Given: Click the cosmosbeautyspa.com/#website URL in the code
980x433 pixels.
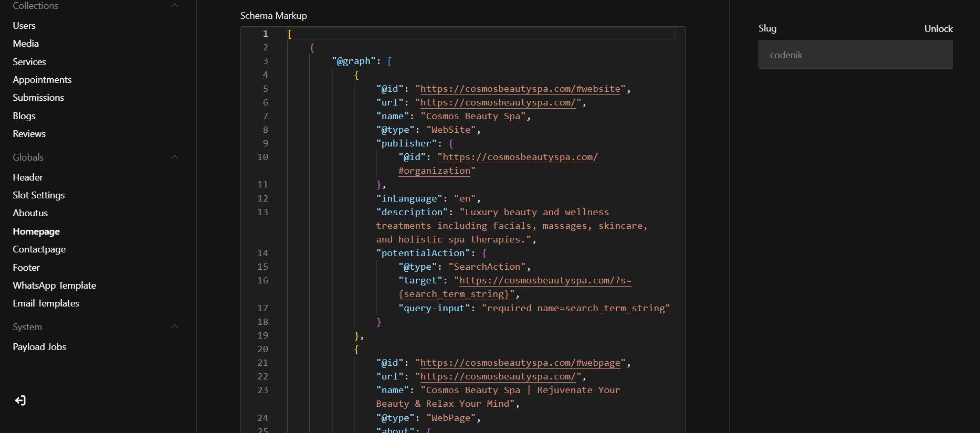Looking at the screenshot, I should pos(520,89).
